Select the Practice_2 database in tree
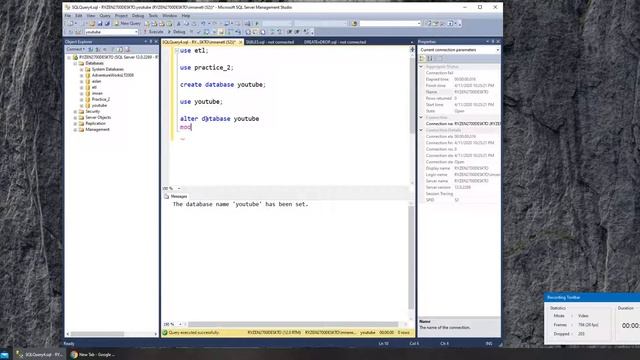 pyautogui.click(x=101, y=99)
